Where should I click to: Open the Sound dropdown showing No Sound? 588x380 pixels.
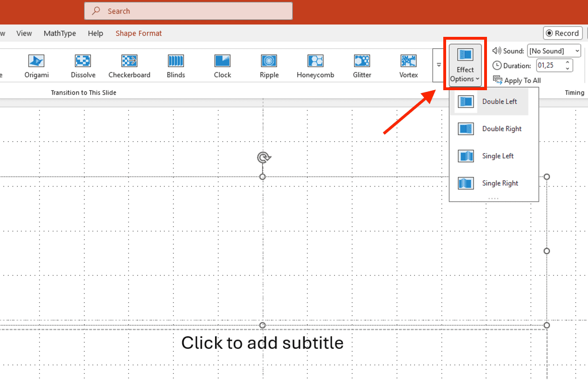tap(554, 50)
